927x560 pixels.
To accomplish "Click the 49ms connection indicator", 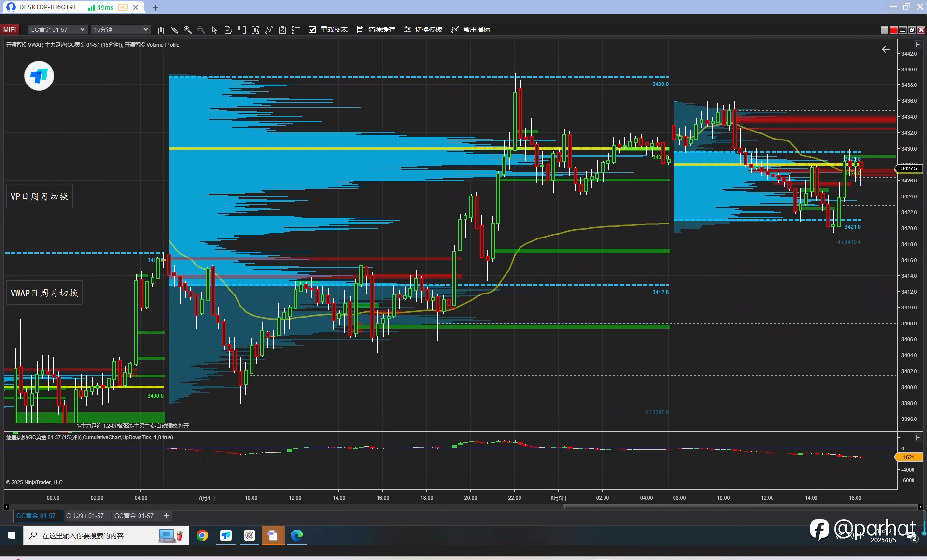I will tap(101, 7).
